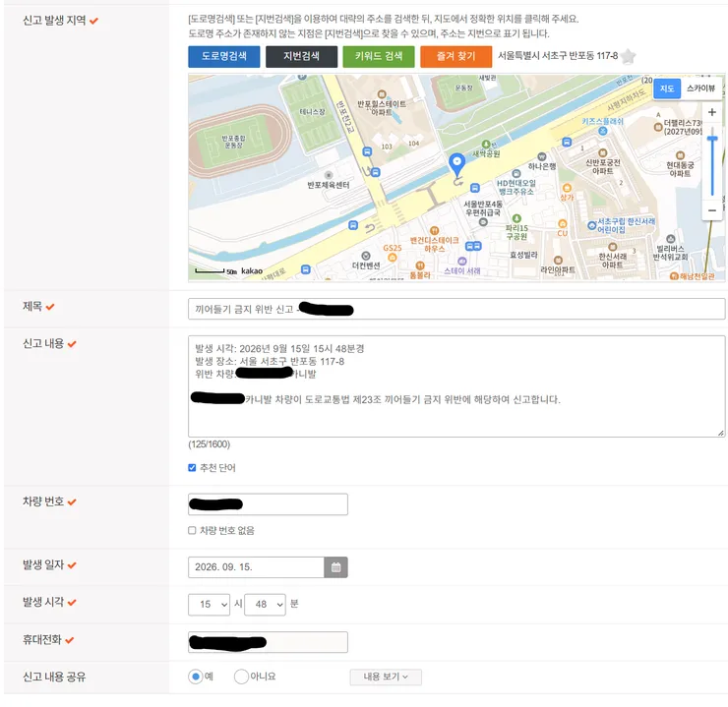Viewport: 728px width, 707px height.
Task: Click the 새싹공원 park icon on the map
Action: 486,145
